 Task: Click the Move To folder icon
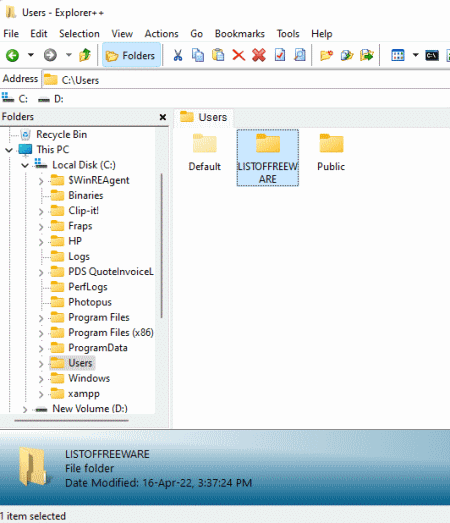[x=367, y=55]
